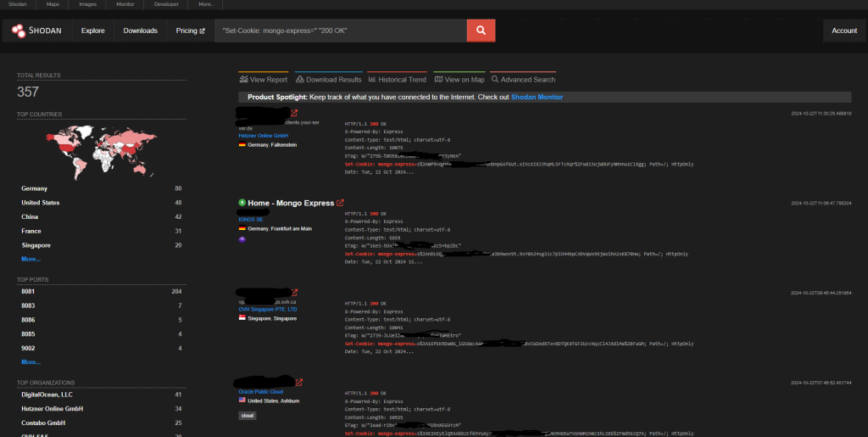Select the Monitor top tab
The image size is (868, 437).
(x=125, y=4)
